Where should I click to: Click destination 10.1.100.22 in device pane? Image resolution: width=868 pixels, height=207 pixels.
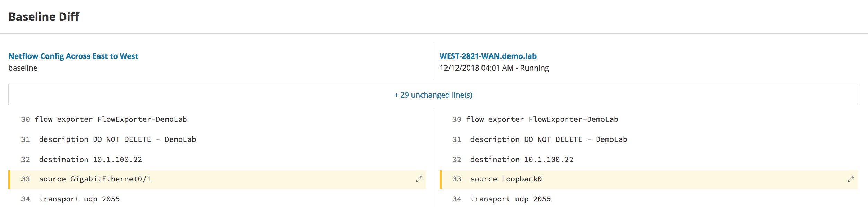coord(521,160)
